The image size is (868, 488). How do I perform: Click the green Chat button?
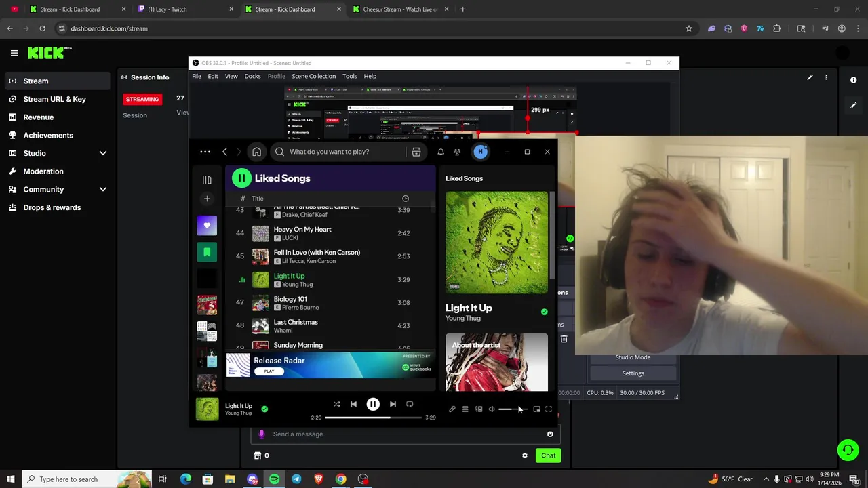pos(548,455)
